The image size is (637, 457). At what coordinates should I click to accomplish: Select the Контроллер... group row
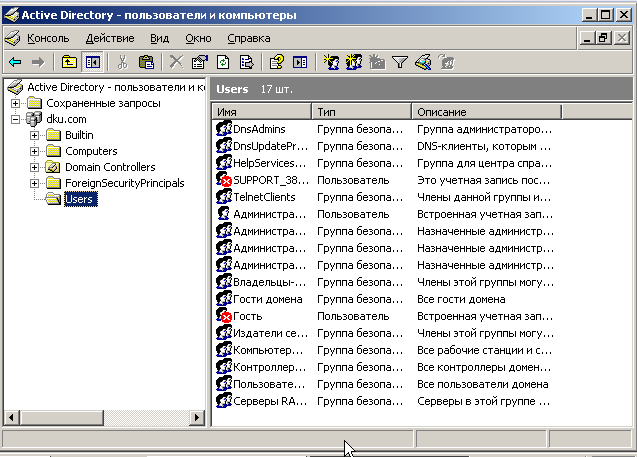point(269,367)
